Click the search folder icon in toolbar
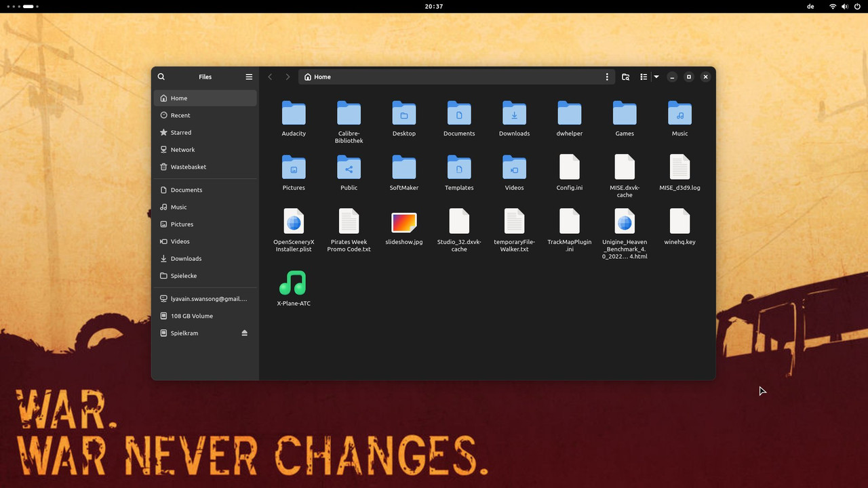The image size is (868, 488). pyautogui.click(x=626, y=77)
